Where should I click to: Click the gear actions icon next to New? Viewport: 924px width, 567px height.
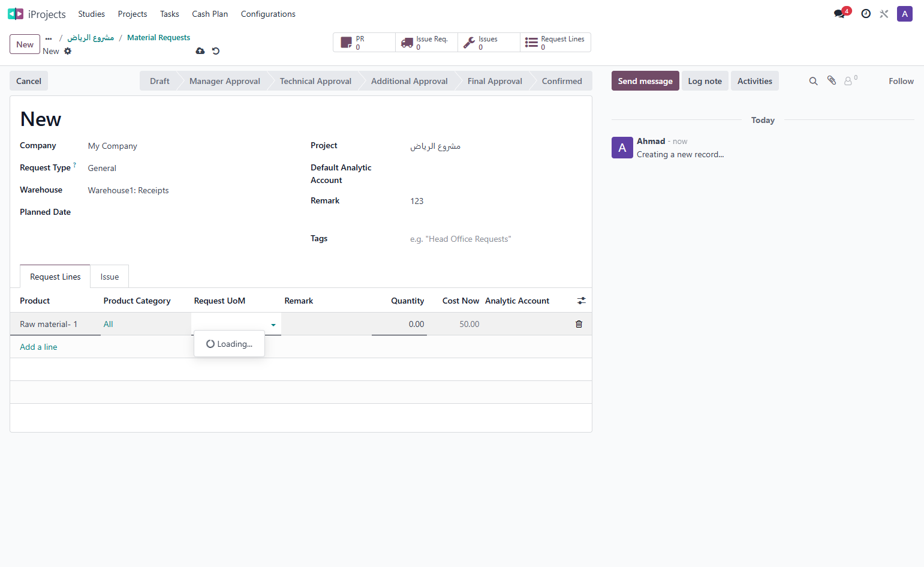point(68,51)
